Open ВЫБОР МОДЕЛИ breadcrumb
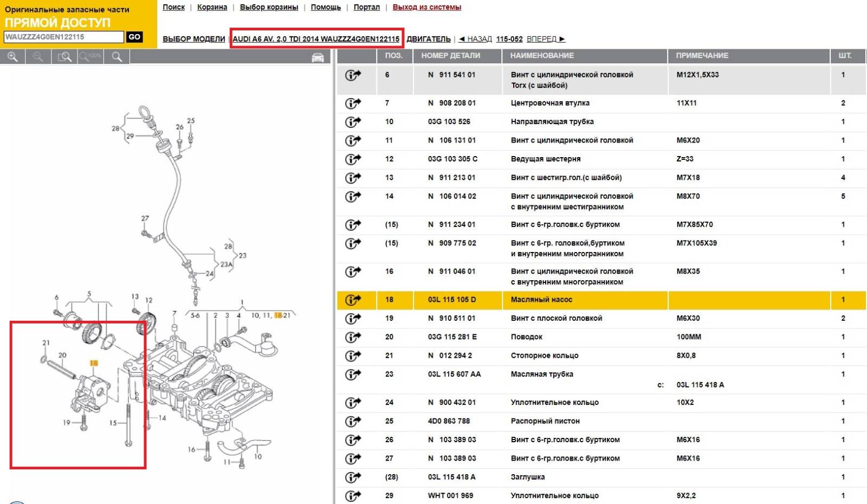The width and height of the screenshot is (867, 504). pos(194,39)
